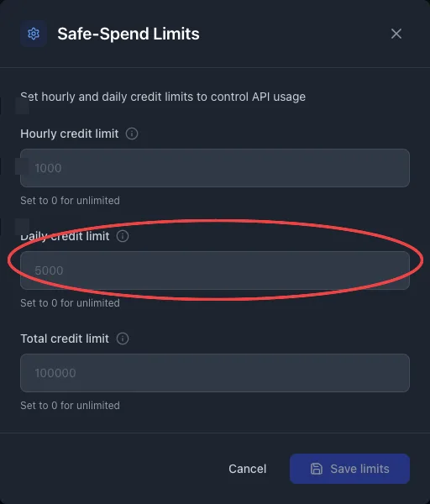Click the info icon next to Daily credit limit
Viewport: 430px width, 504px height.
point(123,236)
